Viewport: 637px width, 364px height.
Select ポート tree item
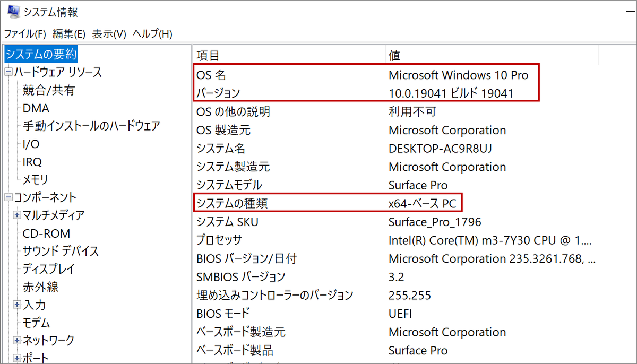(36, 358)
